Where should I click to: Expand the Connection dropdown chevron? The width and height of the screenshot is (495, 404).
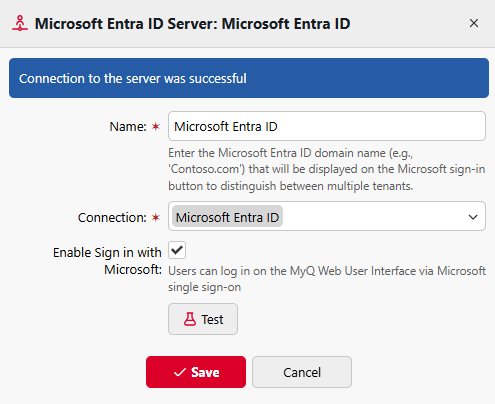pyautogui.click(x=473, y=217)
